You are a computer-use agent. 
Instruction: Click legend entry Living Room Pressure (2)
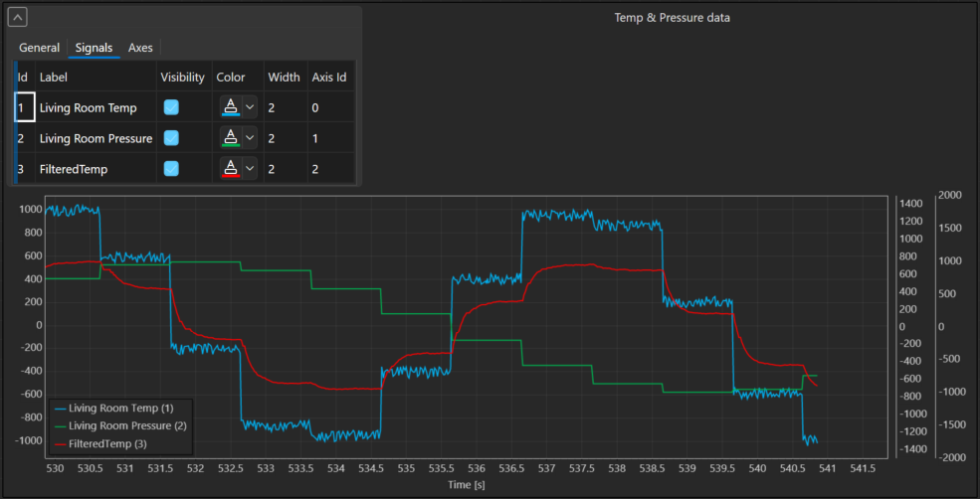tap(120, 425)
